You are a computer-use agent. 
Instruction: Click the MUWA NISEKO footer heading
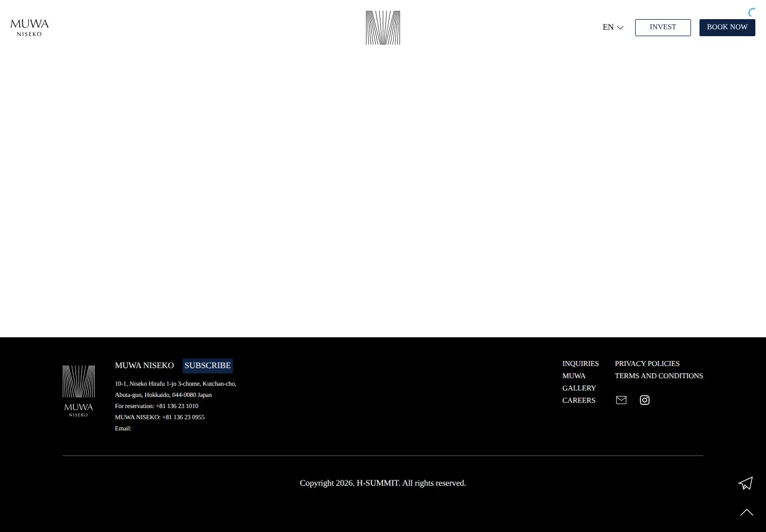tap(144, 365)
